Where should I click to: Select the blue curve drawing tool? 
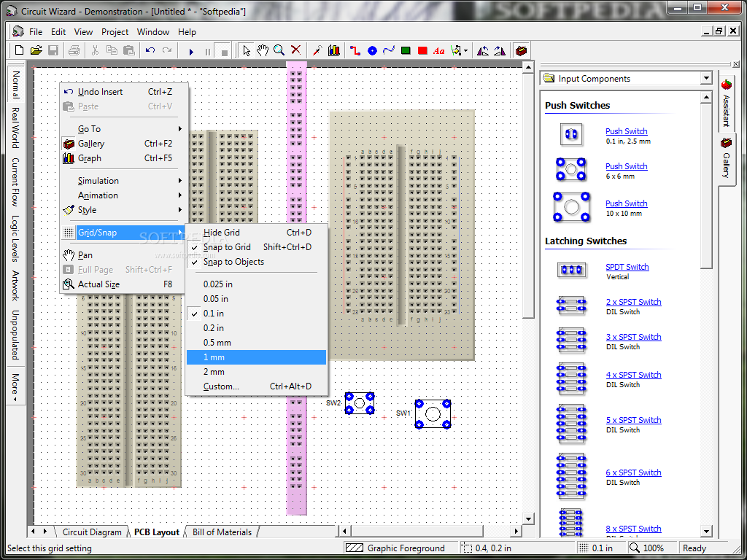[389, 50]
